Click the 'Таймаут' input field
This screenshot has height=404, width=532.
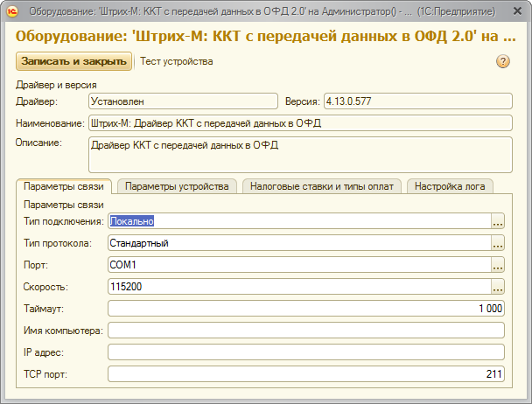click(x=304, y=309)
